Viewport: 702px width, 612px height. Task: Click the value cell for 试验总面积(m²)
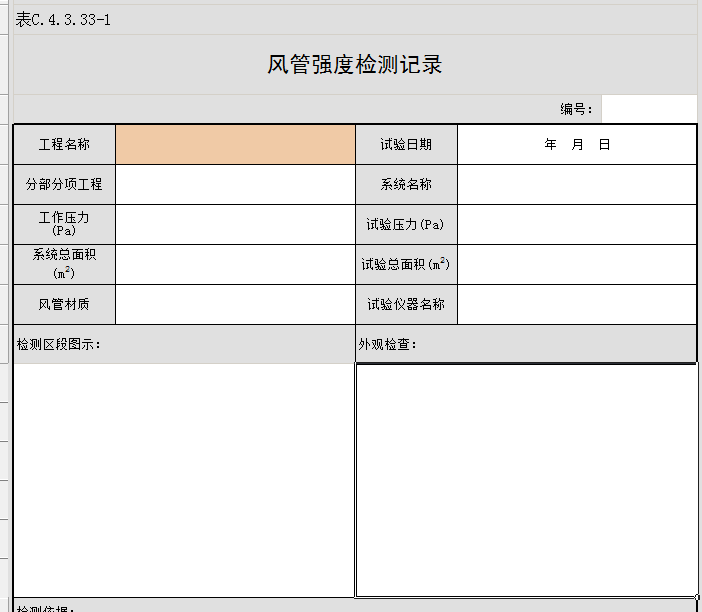pyautogui.click(x=576, y=264)
